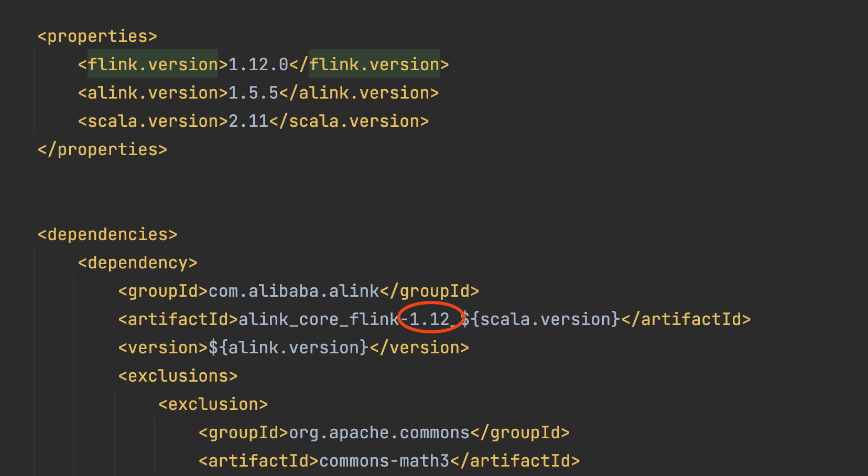Click the closing version tag

419,348
